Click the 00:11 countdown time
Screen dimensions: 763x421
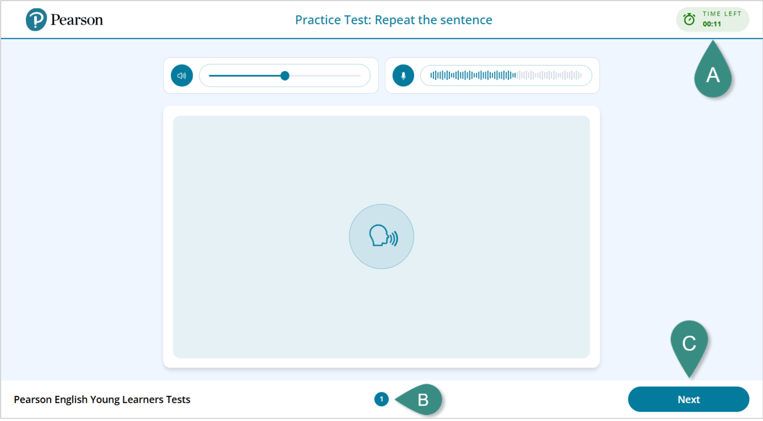(712, 24)
